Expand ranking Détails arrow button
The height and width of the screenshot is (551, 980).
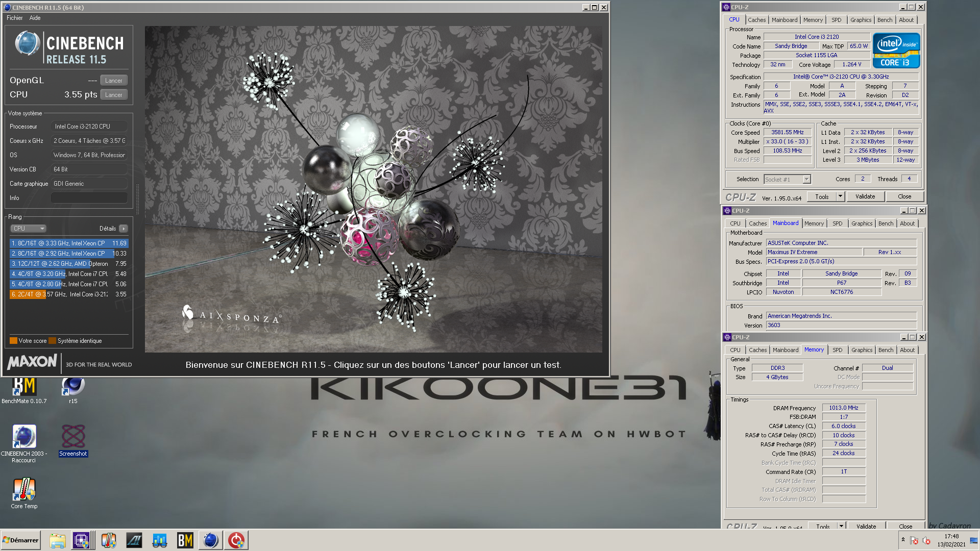pyautogui.click(x=124, y=229)
